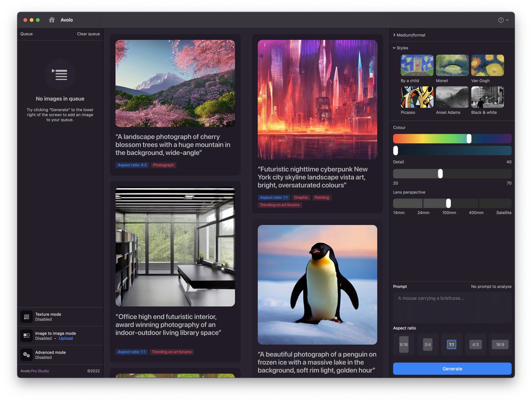The image size is (532, 401).
Task: Select the Black & white style thumbnail
Action: (x=488, y=97)
